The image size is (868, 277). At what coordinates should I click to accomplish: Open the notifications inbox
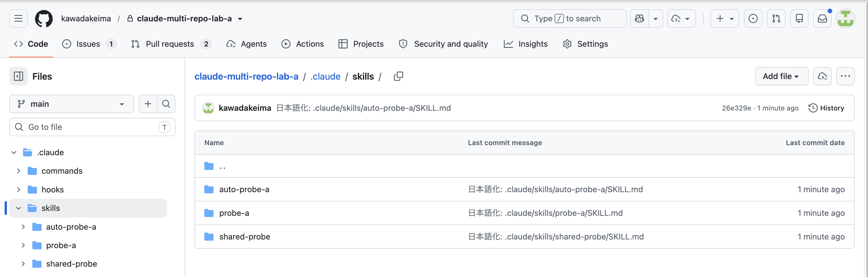pos(822,18)
